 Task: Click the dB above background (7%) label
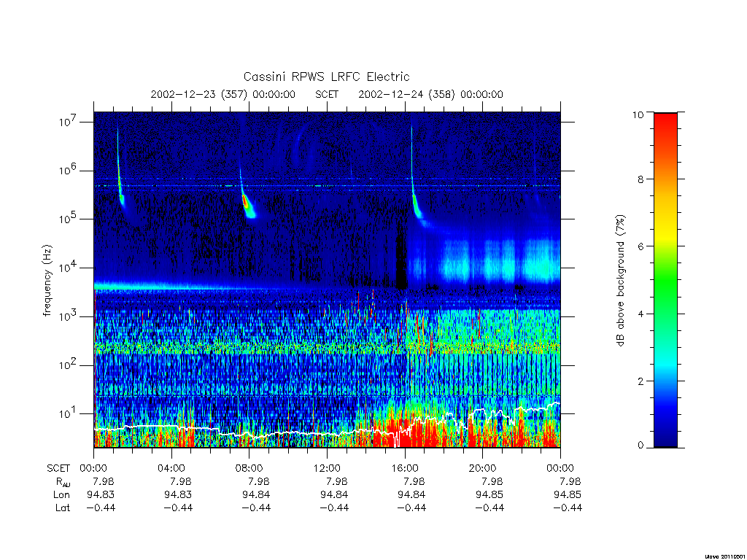620,281
